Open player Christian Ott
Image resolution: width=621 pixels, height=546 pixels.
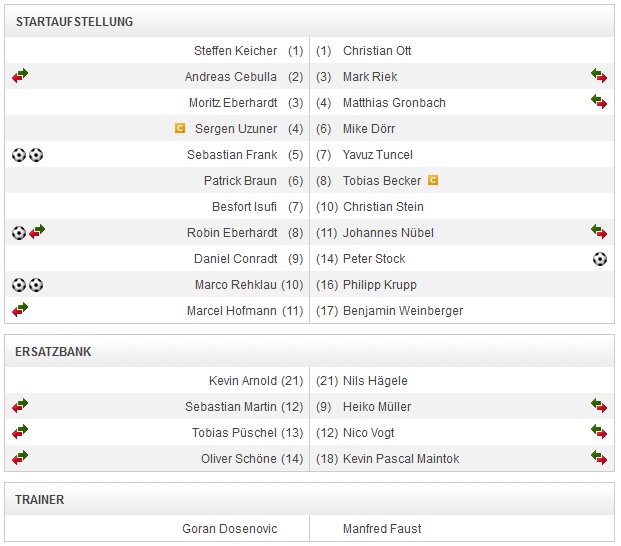pyautogui.click(x=377, y=51)
